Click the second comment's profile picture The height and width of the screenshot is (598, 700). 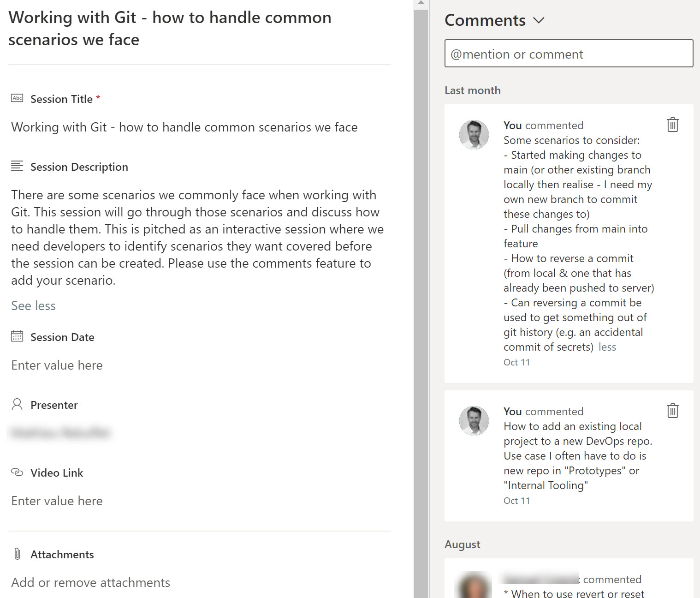pos(474,421)
